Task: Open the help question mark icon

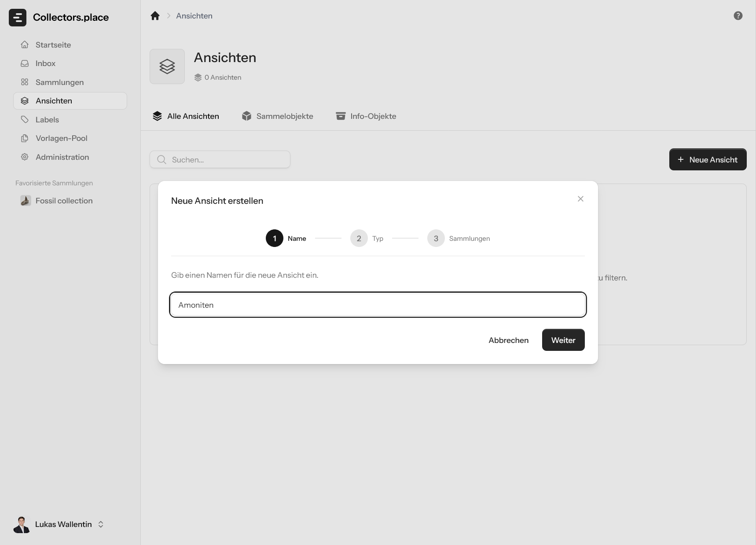Action: pyautogui.click(x=738, y=16)
